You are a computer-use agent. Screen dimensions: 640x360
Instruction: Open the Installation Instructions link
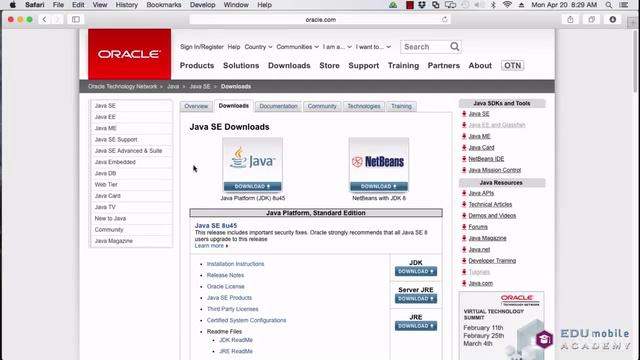(236, 264)
